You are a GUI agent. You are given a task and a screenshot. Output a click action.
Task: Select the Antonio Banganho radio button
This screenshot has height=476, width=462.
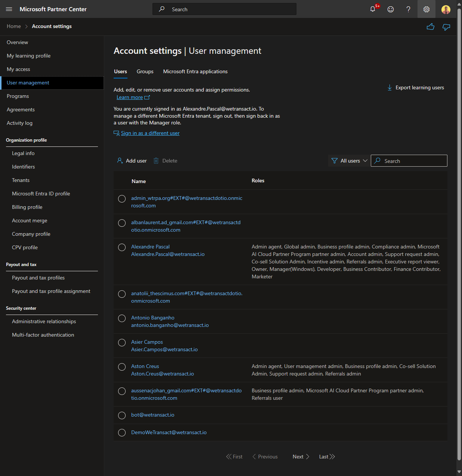click(122, 318)
